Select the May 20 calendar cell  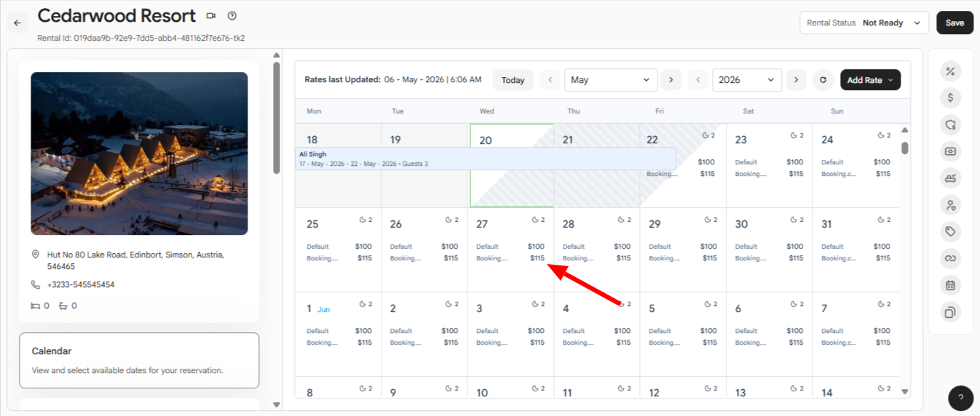click(x=512, y=166)
